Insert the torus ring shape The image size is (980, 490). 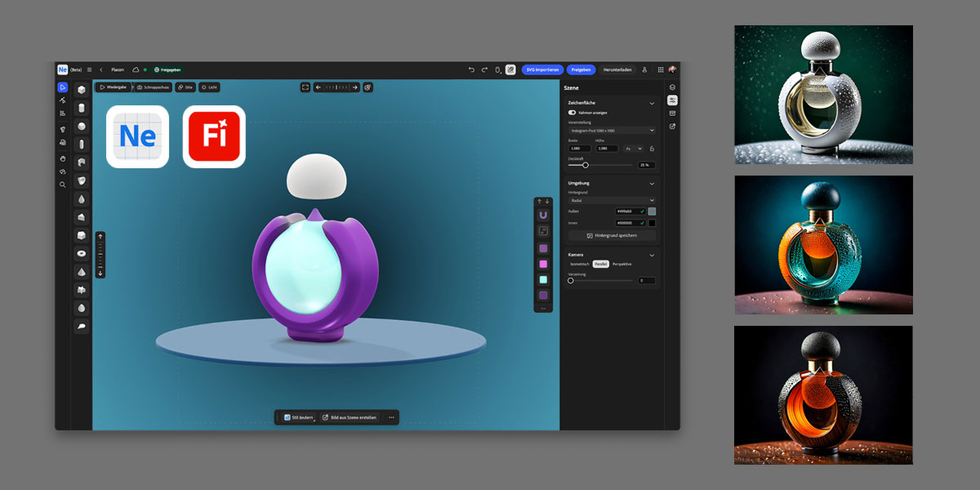pos(82,253)
